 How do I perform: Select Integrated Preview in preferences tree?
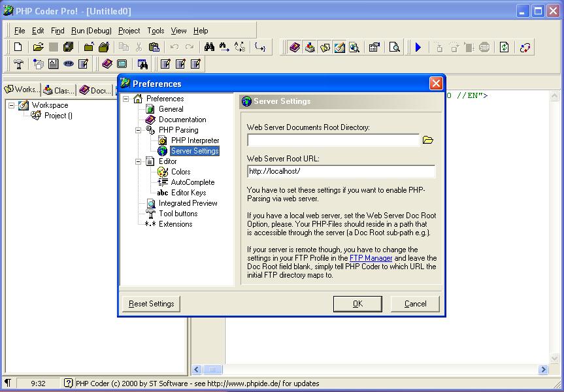point(188,203)
